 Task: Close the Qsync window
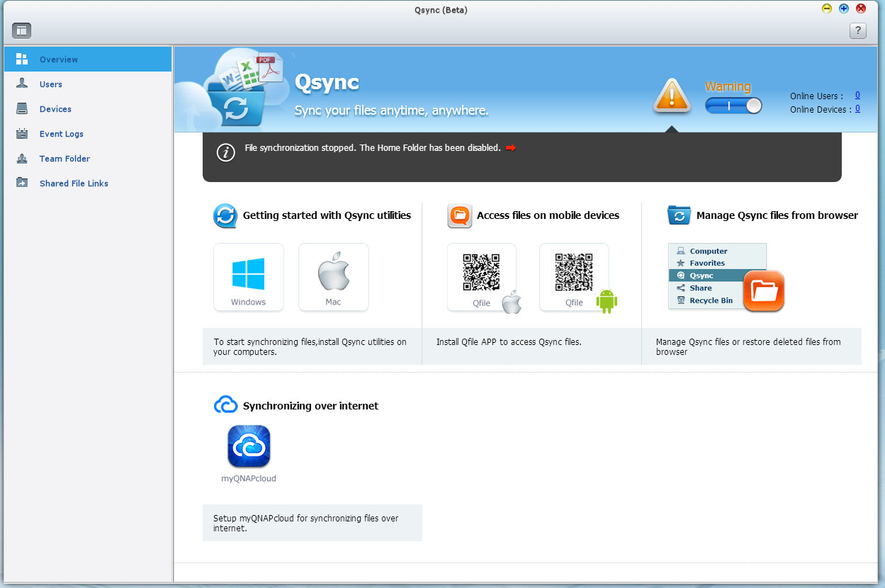[x=861, y=9]
